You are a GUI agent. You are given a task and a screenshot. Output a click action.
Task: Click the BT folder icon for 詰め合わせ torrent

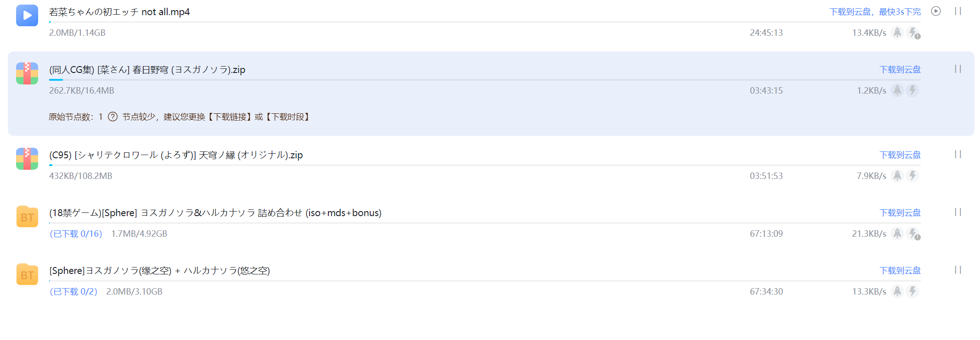27,217
